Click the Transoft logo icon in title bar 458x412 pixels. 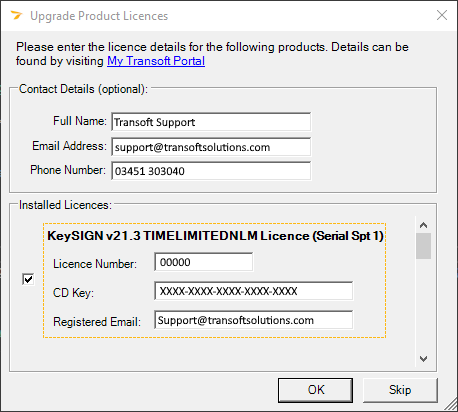(x=16, y=15)
